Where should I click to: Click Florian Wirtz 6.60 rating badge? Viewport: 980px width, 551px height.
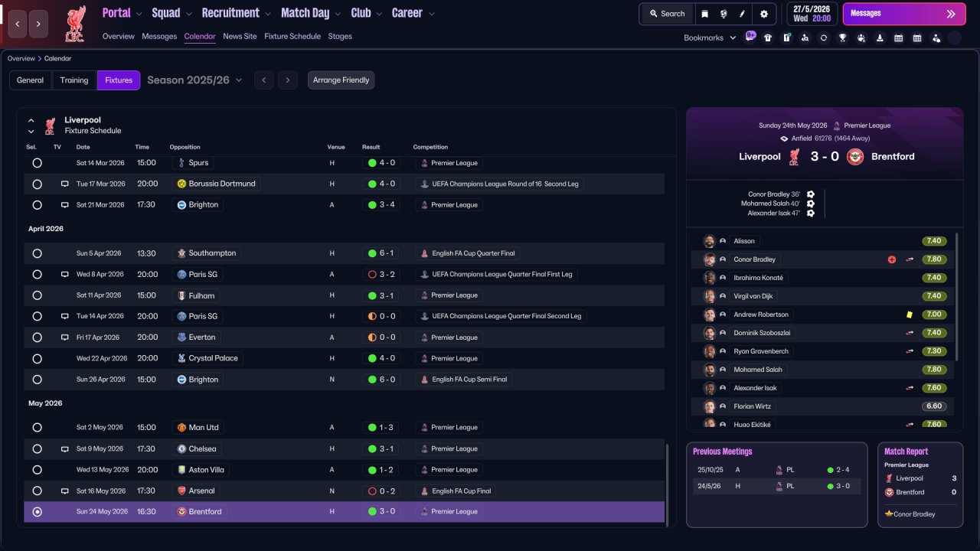tap(934, 406)
